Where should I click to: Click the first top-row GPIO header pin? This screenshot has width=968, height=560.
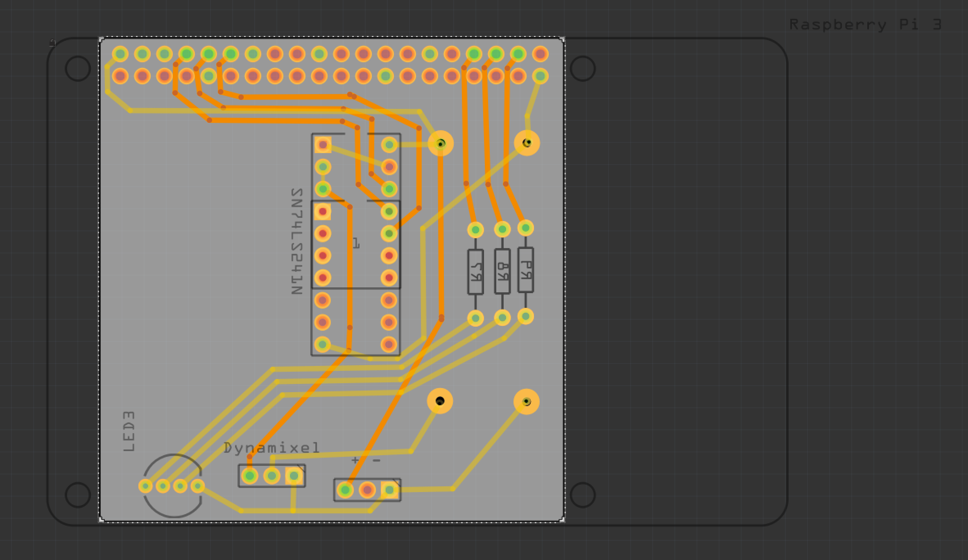tap(120, 54)
